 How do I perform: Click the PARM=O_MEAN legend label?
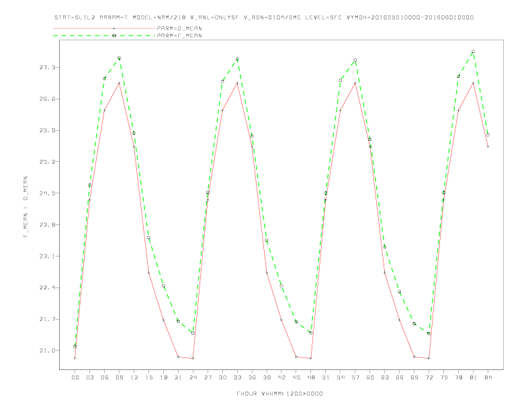tap(179, 28)
